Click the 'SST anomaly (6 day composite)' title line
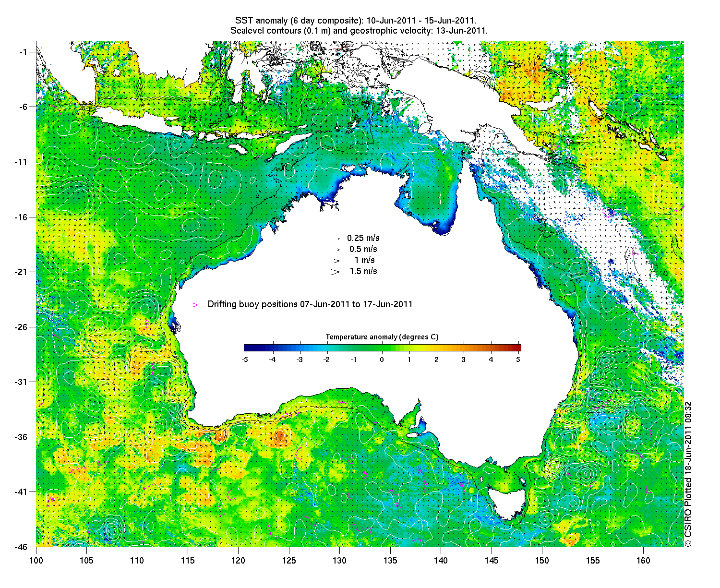This screenshot has height=588, width=720. (x=356, y=21)
